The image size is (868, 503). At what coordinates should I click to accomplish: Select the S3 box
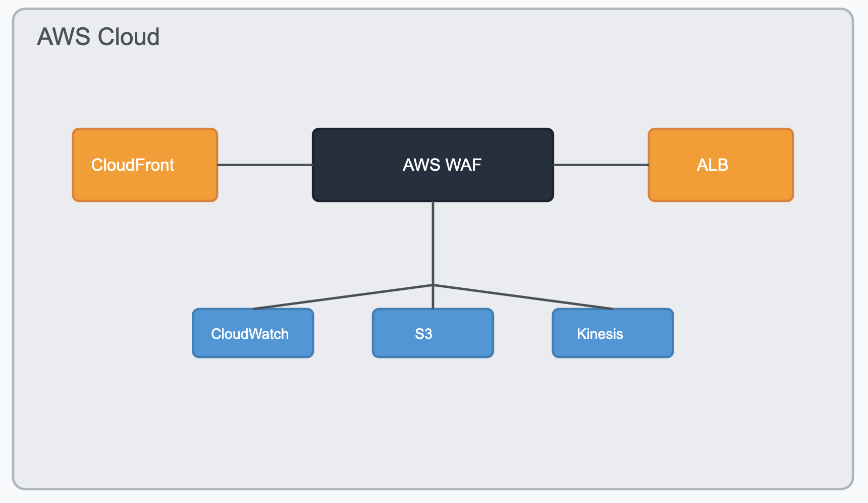pyautogui.click(x=433, y=333)
